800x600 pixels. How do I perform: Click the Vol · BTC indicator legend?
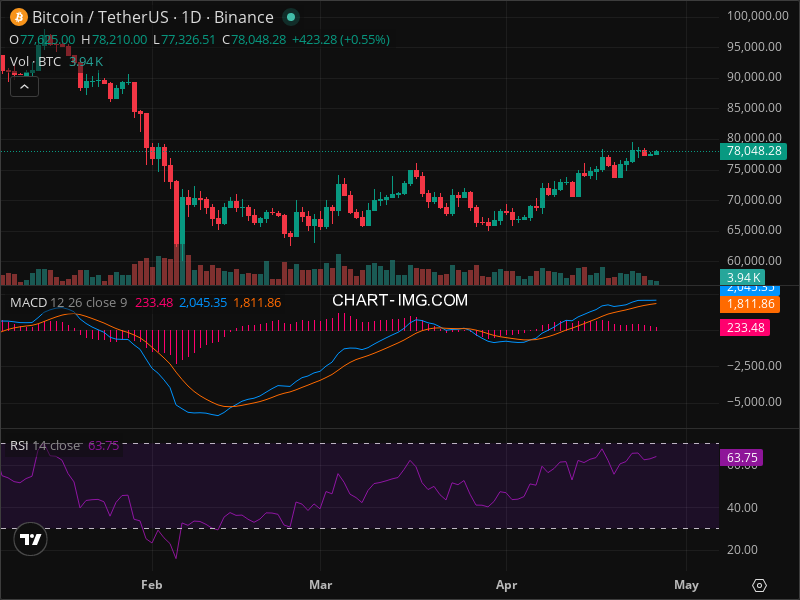point(35,62)
